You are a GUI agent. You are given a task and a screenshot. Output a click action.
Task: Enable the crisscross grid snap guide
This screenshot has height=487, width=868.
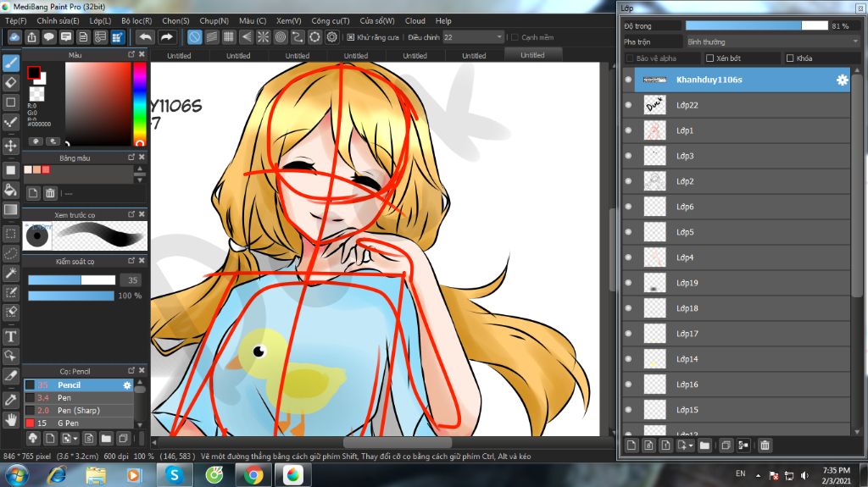pos(229,37)
